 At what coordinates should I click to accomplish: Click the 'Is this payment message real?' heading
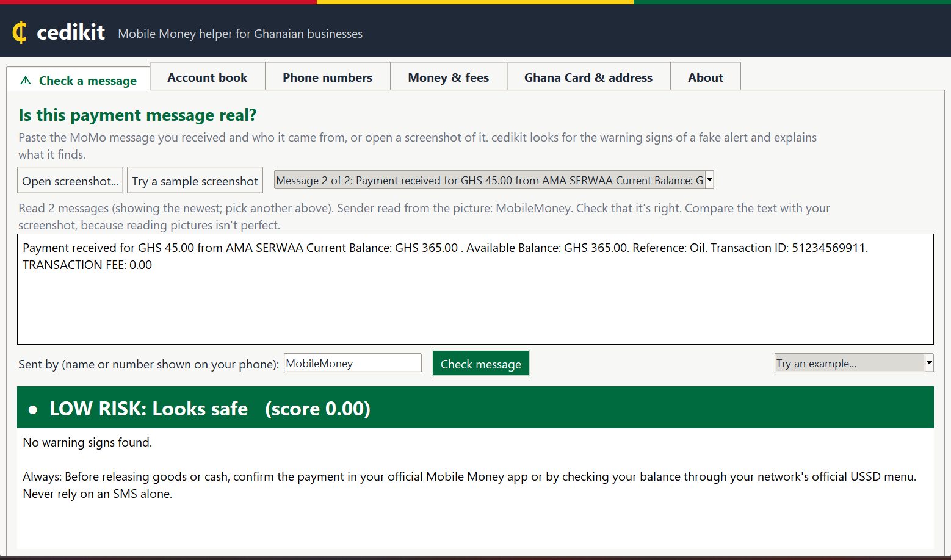[137, 115]
